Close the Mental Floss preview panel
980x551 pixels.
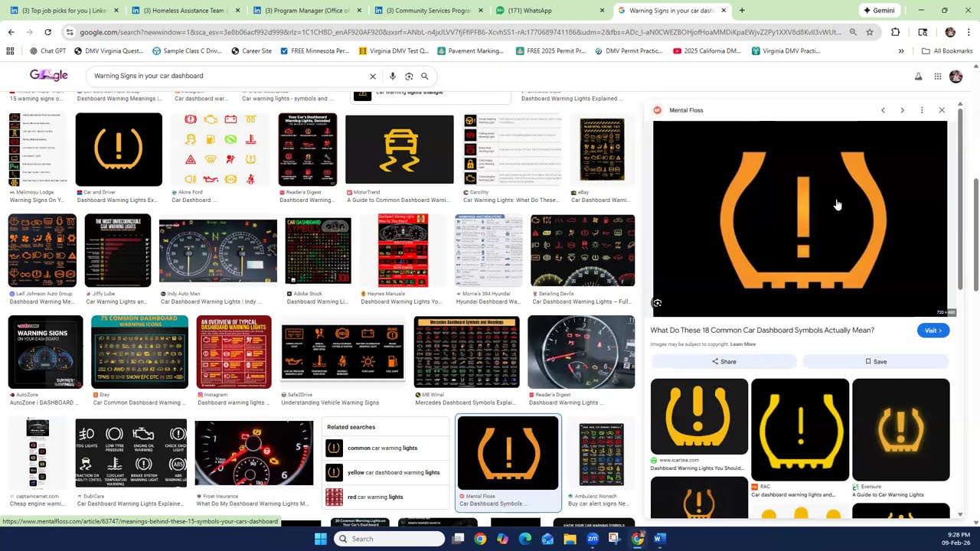(942, 110)
